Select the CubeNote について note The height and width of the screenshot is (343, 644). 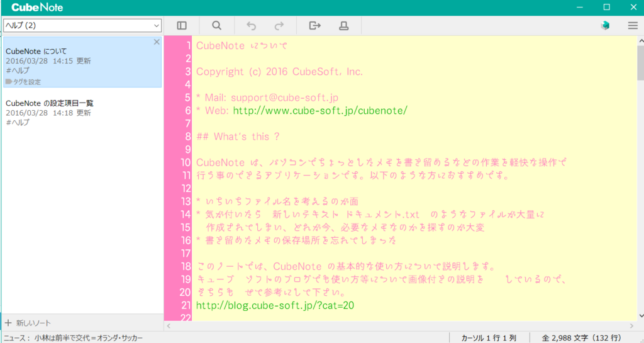(82, 62)
